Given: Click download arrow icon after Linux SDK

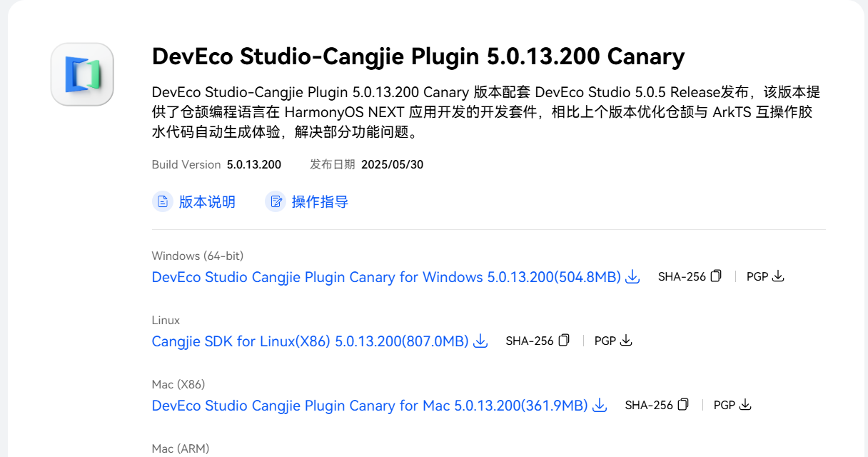Looking at the screenshot, I should [480, 341].
